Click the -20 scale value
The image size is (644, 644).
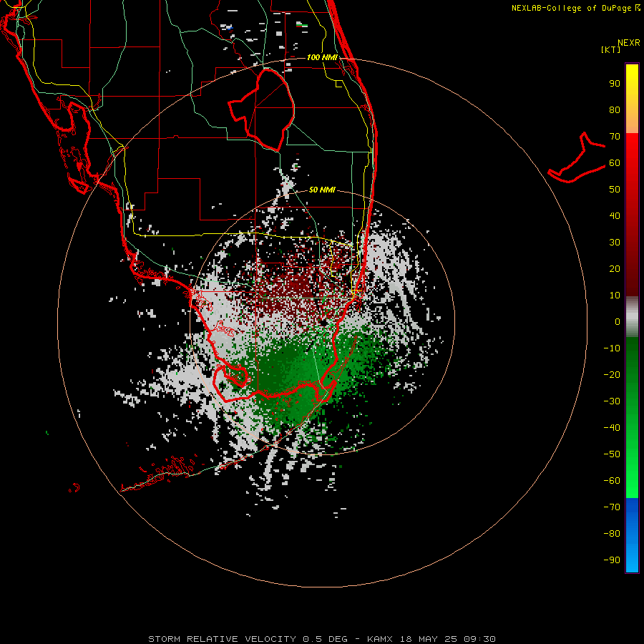pyautogui.click(x=612, y=374)
